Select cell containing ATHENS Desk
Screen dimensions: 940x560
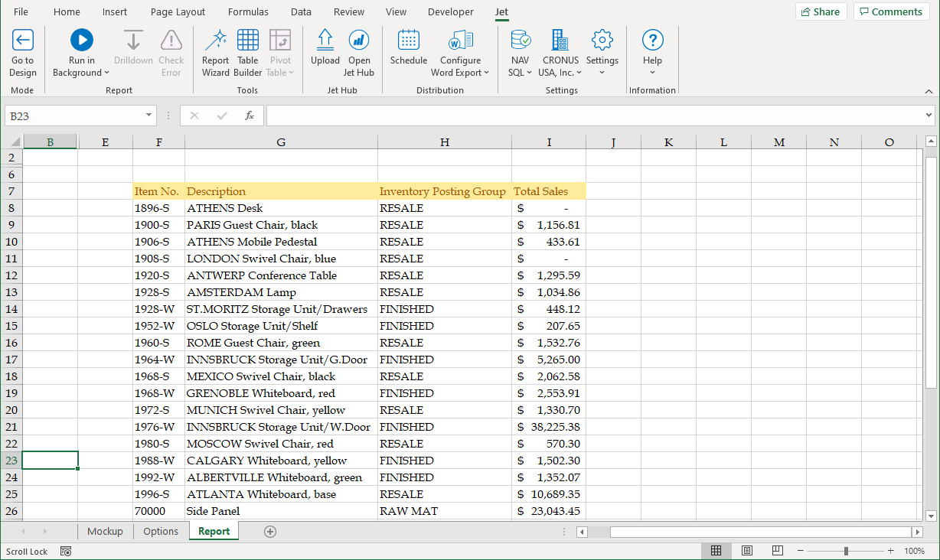tap(281, 208)
